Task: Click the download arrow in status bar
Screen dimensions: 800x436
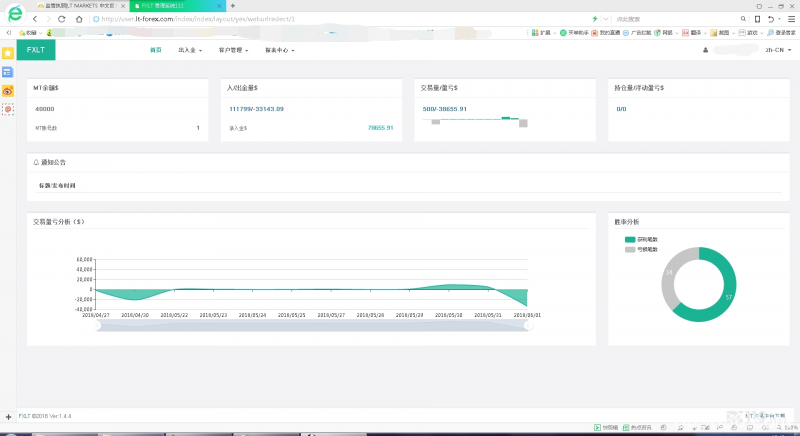Action: (x=694, y=427)
